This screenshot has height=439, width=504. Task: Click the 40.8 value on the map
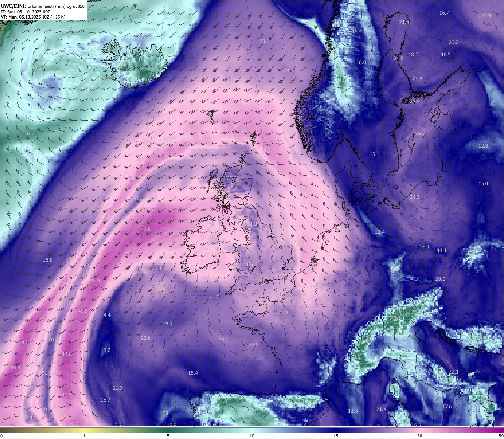point(83,311)
